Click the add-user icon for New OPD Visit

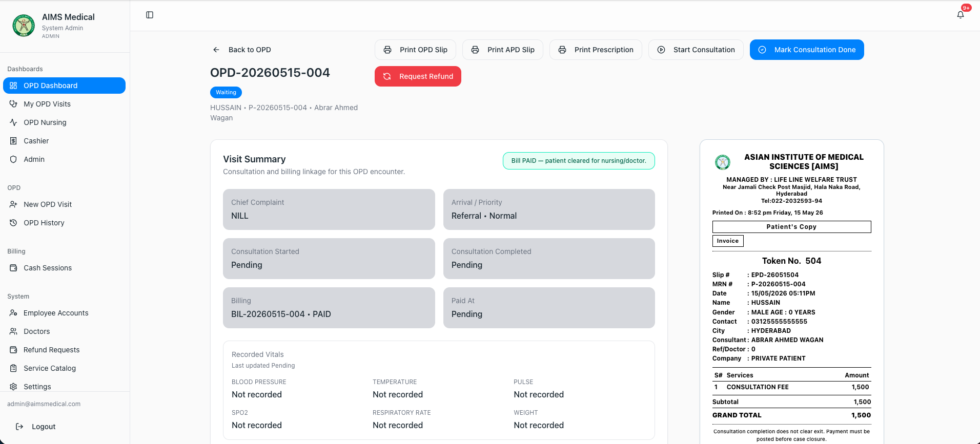[x=13, y=204]
